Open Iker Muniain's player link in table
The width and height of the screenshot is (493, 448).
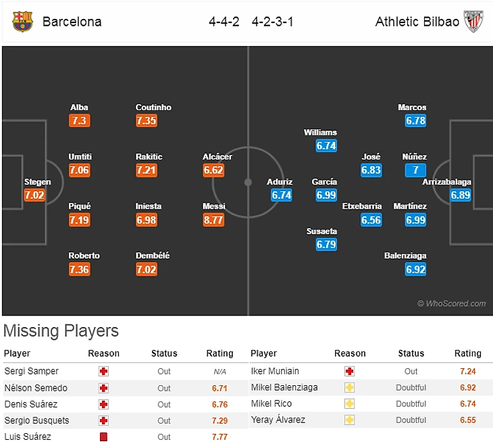coord(275,371)
